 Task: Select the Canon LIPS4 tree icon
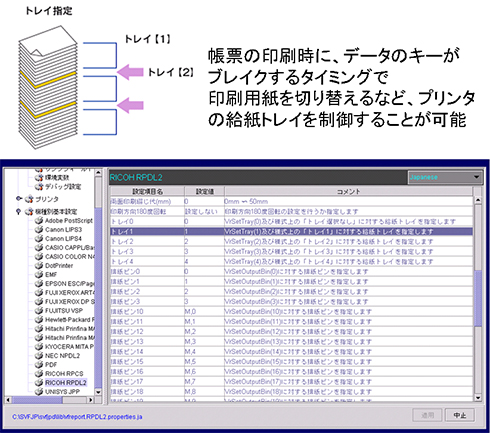[39, 238]
